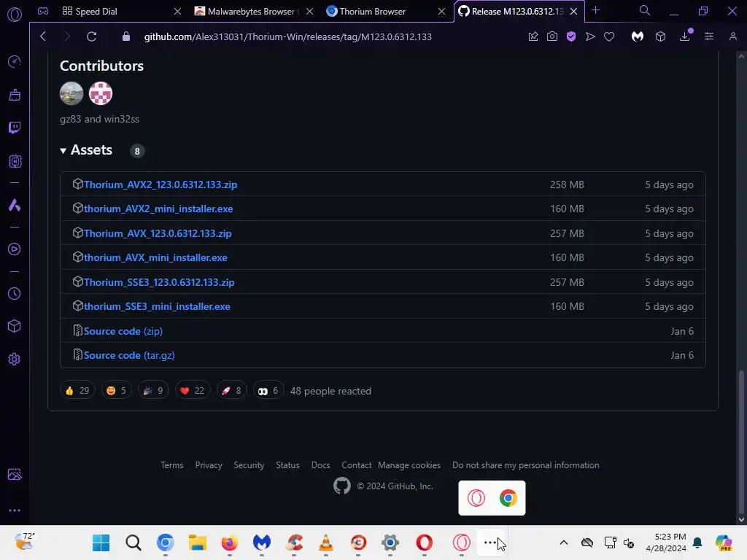Open a new tab with plus button
The width and height of the screenshot is (747, 560).
(595, 10)
